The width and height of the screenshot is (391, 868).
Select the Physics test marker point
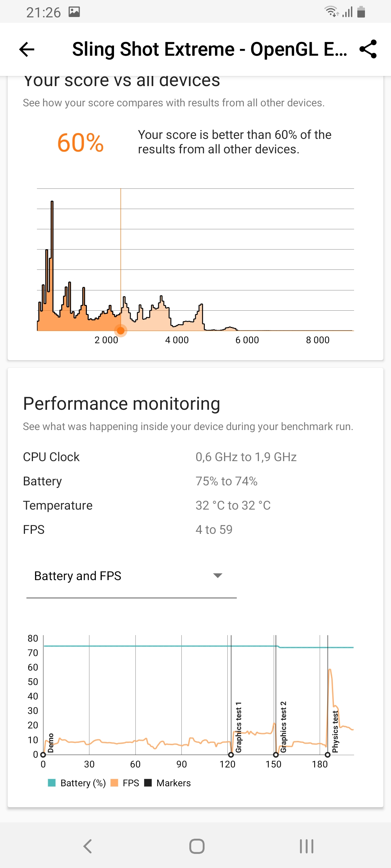328,754
